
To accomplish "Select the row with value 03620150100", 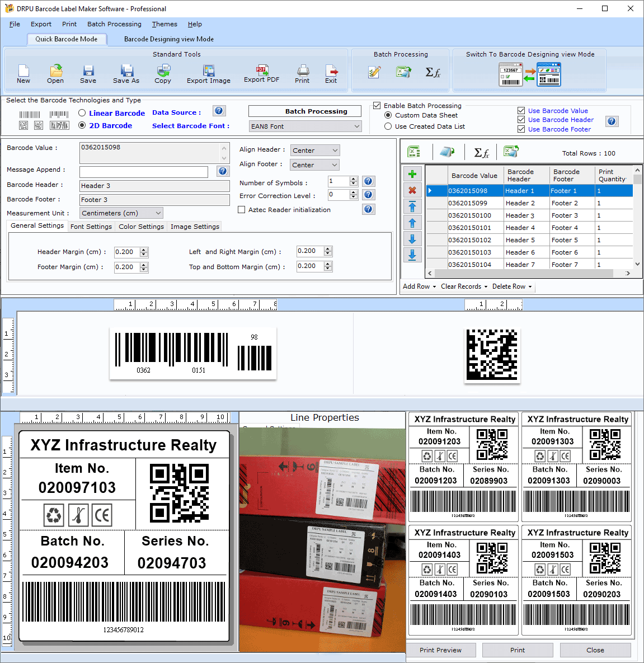I will 529,215.
